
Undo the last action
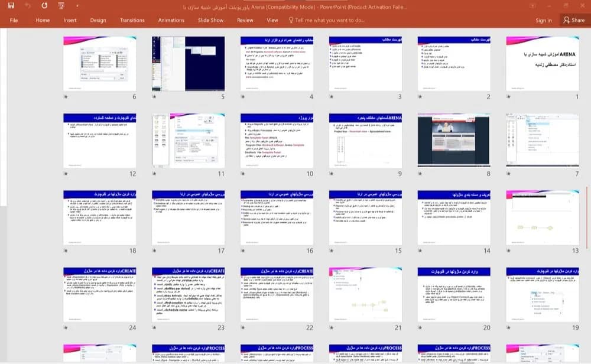[28, 6]
